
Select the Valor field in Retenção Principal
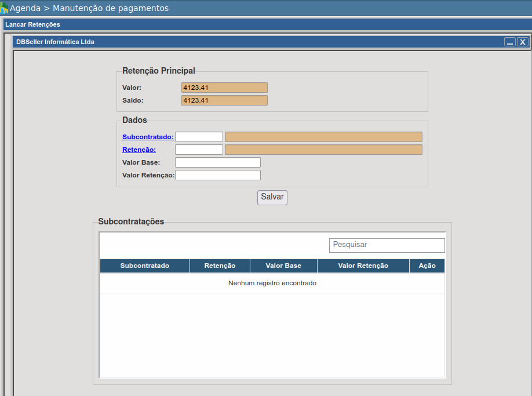[x=224, y=88]
